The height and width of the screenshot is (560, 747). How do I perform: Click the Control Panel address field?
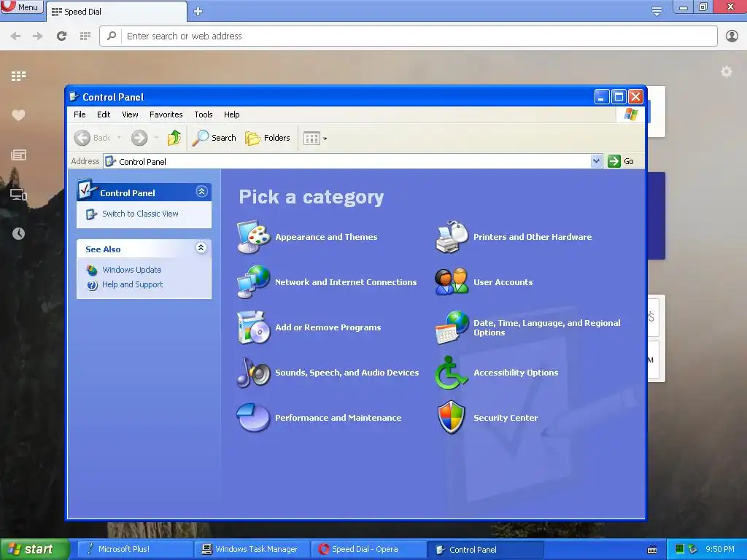tap(352, 161)
